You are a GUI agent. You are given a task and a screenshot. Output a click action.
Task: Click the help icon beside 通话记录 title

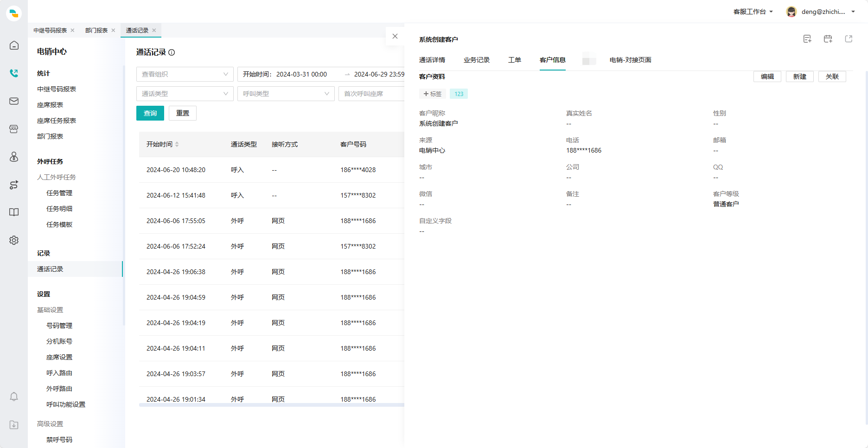[172, 52]
